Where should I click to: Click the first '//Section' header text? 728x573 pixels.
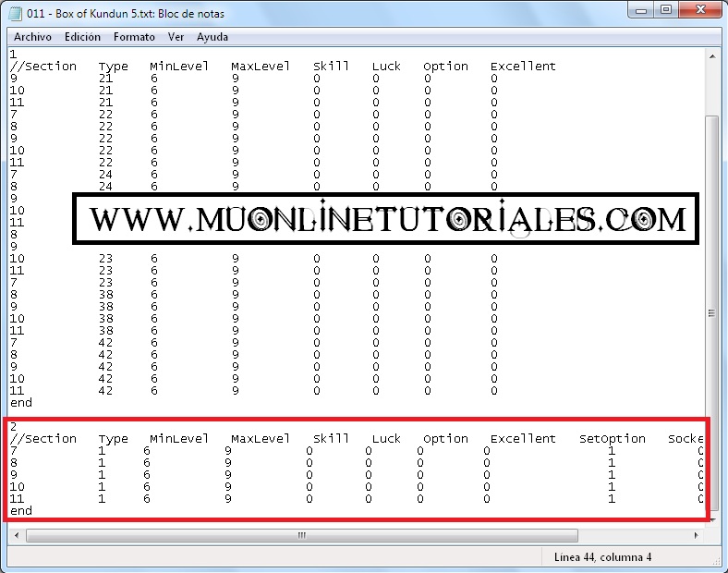43,67
